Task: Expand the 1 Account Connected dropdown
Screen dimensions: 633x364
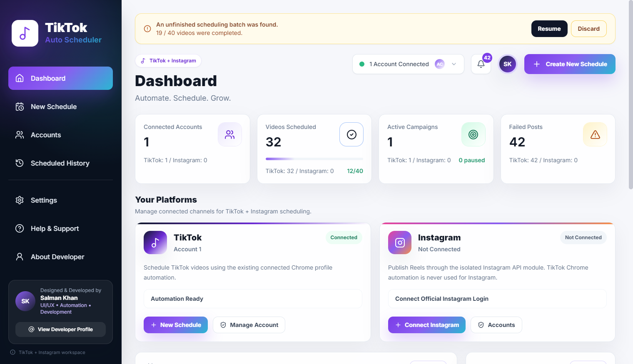Action: pyautogui.click(x=408, y=64)
